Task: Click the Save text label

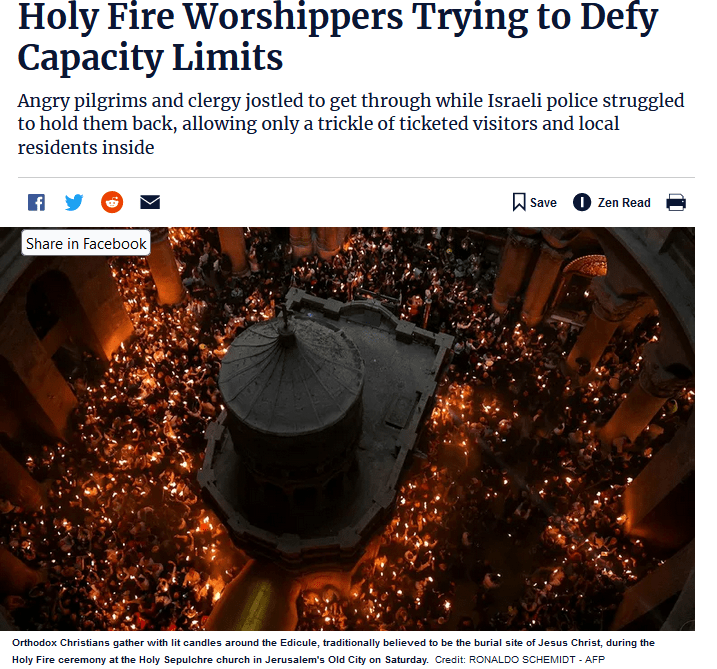Action: click(x=543, y=203)
